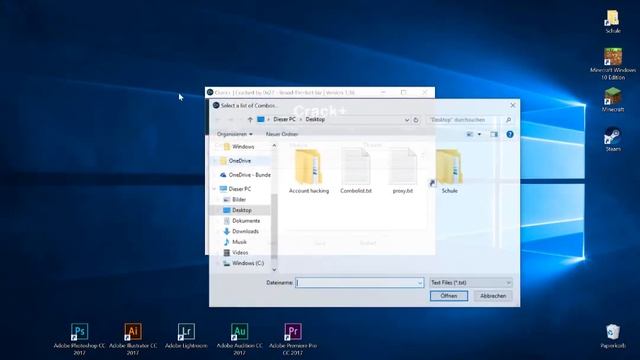Click the Dateiname input field
640x360 pixels.
coord(360,282)
